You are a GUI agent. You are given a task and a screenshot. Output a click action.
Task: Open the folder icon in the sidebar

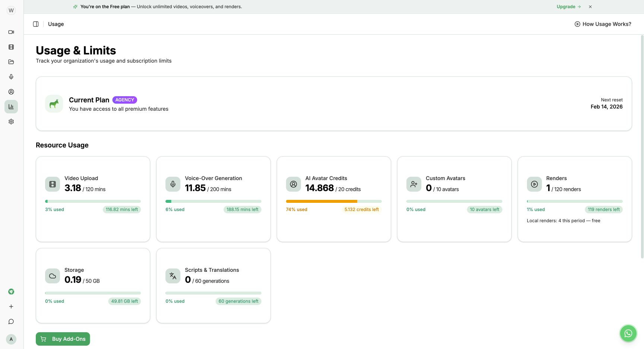point(11,62)
